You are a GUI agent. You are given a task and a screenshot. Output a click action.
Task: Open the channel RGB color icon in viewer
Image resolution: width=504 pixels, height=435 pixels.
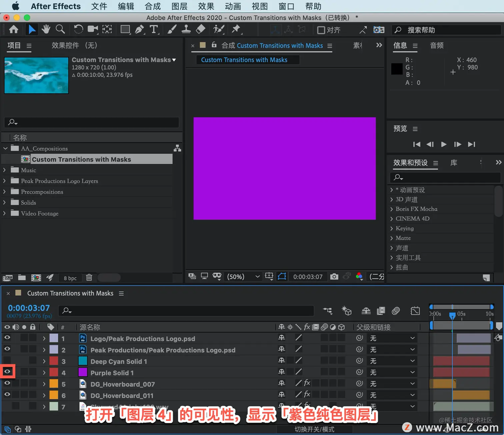(x=359, y=276)
